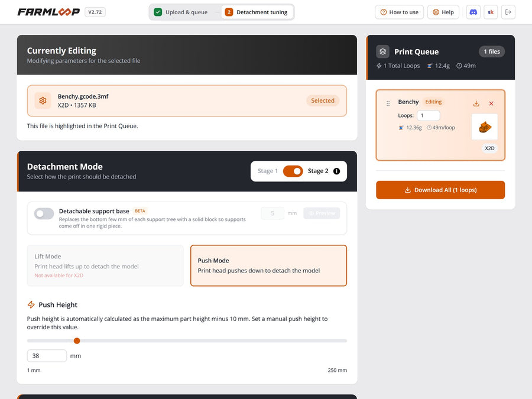The width and height of the screenshot is (532, 399).
Task: Click the Total Loops lightning icon
Action: 379,66
